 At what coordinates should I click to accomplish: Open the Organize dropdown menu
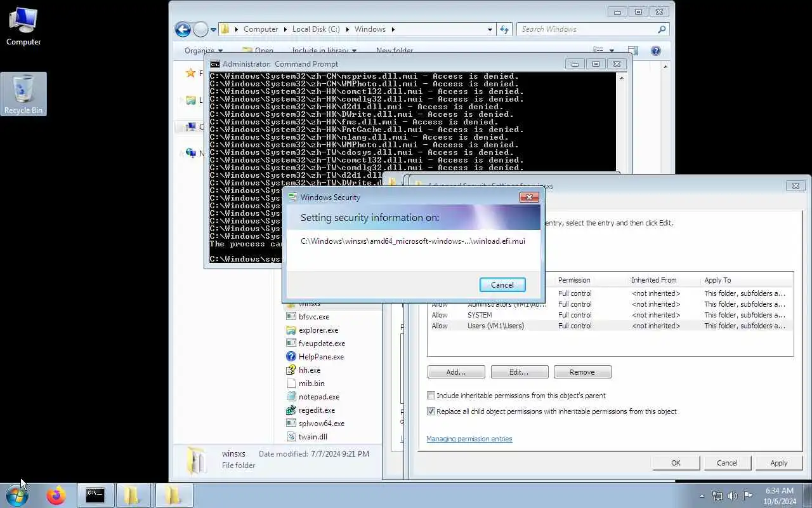pos(203,51)
